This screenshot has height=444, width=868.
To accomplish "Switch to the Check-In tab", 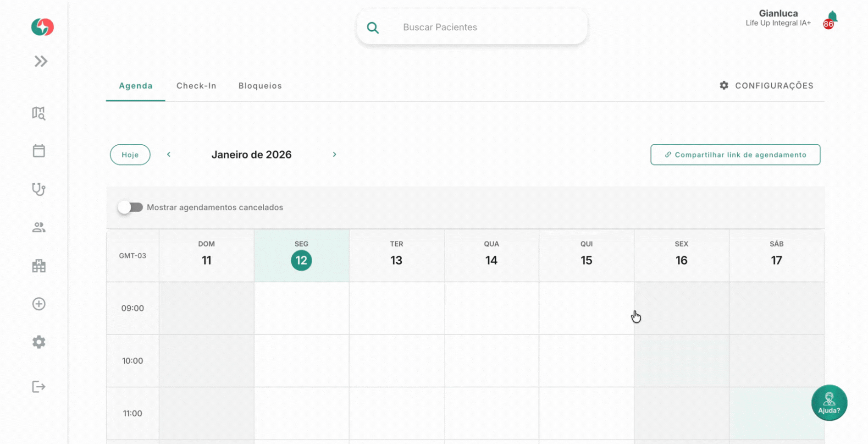I will coord(196,86).
